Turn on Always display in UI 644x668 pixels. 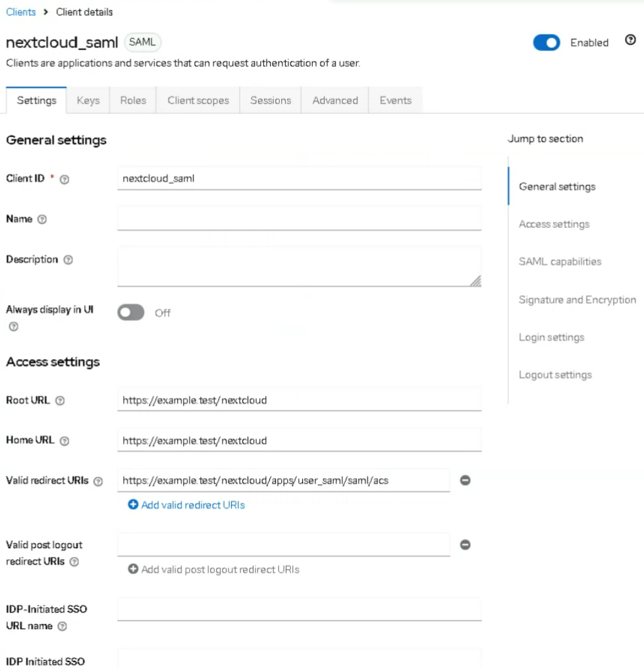click(130, 313)
